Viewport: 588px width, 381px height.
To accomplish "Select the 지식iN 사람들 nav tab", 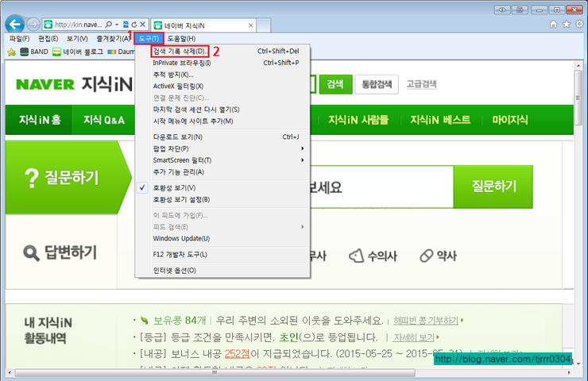I will [x=358, y=120].
